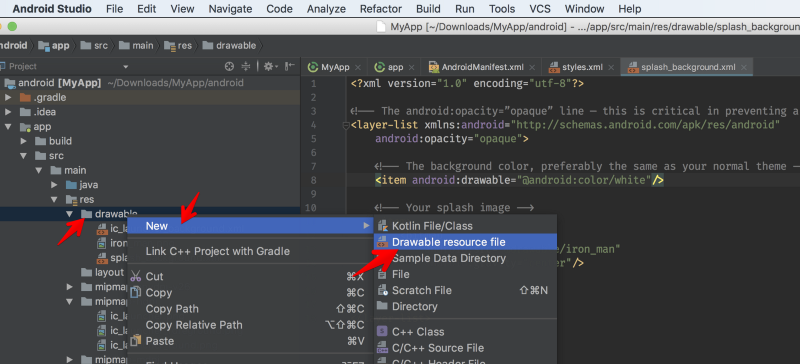The width and height of the screenshot is (800, 364).
Task: Select Drawable resource file in submenu
Action: coord(465,242)
